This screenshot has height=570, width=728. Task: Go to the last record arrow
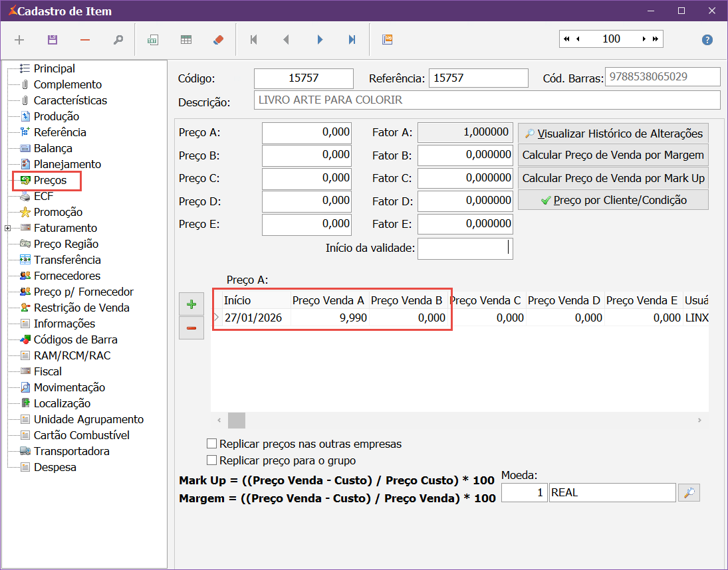[x=352, y=40]
